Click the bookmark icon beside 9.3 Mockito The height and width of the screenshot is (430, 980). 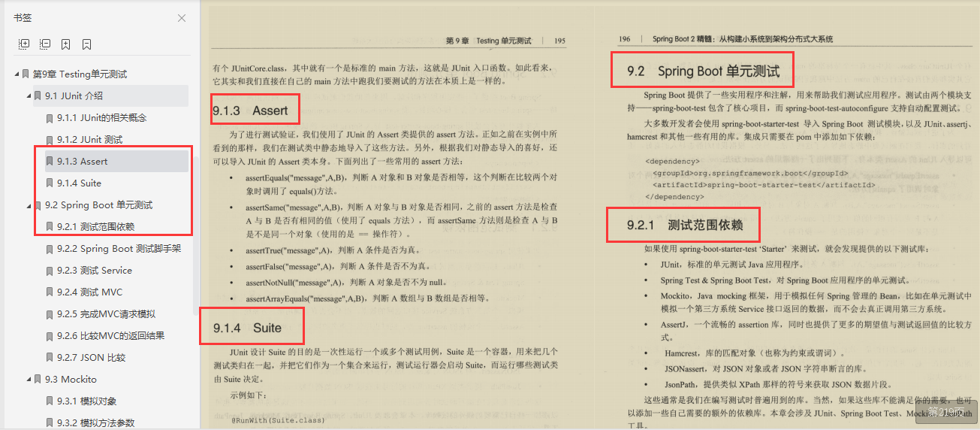pyautogui.click(x=37, y=380)
